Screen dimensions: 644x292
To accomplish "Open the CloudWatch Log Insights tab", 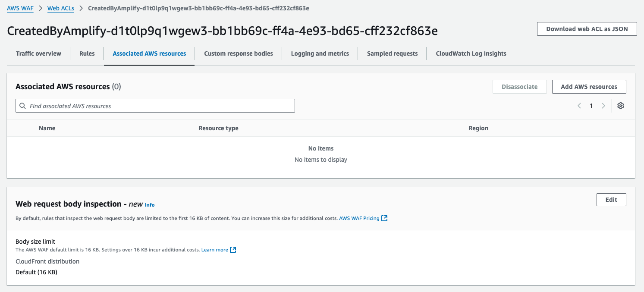I will (471, 53).
